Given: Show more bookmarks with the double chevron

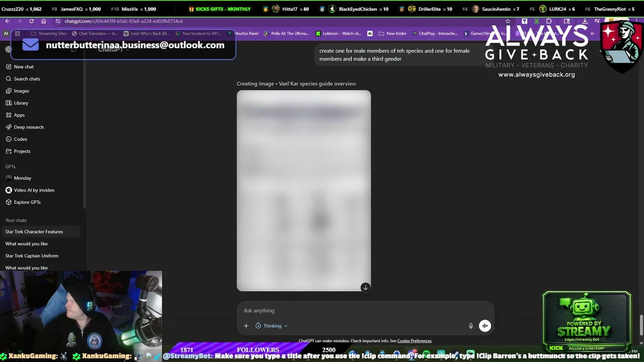Looking at the screenshot, I should click(x=592, y=33).
